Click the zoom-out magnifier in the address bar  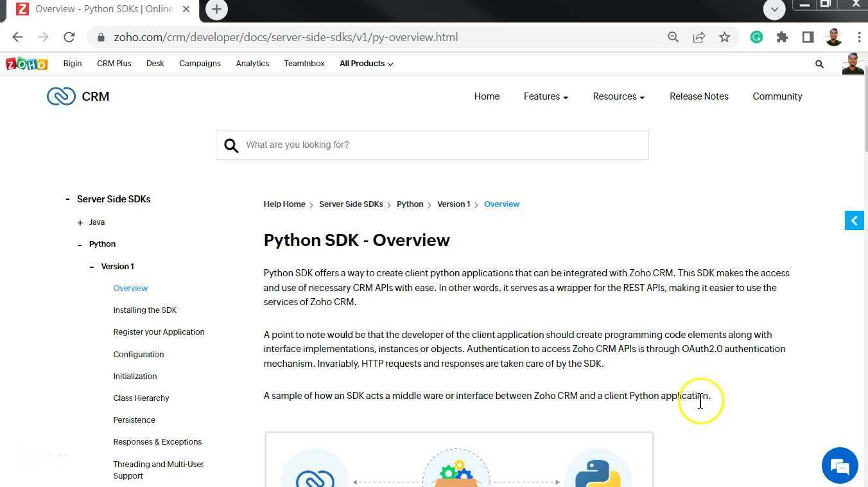(x=673, y=37)
